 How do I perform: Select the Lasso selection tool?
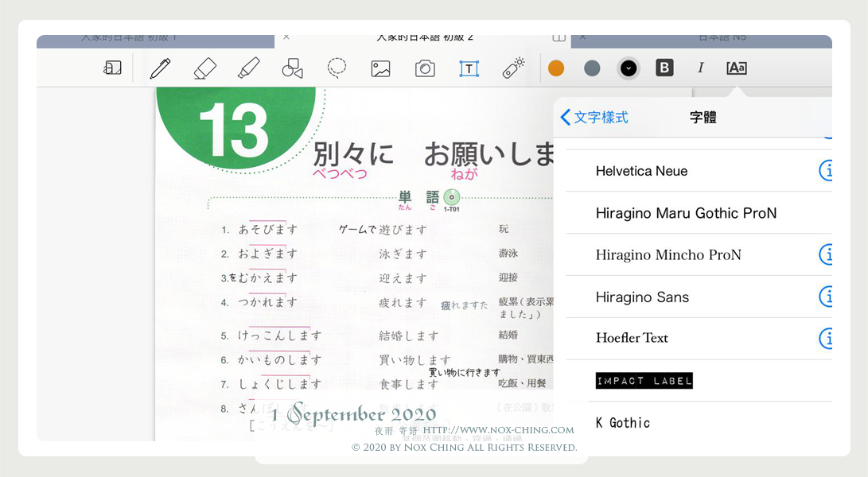[337, 68]
